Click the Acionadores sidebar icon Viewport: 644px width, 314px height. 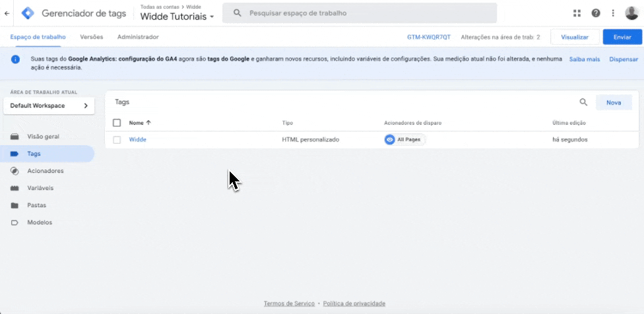pyautogui.click(x=15, y=171)
